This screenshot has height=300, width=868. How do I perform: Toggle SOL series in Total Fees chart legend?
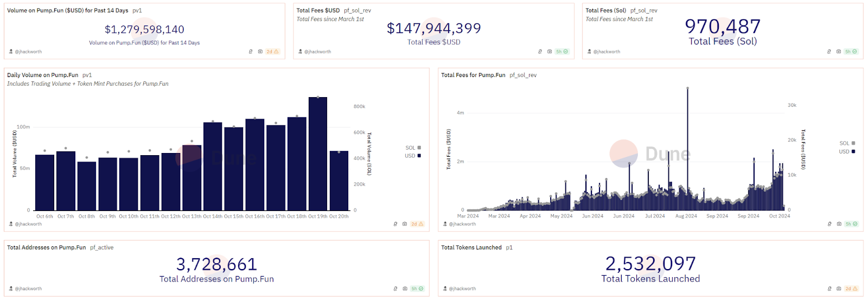[847, 143]
